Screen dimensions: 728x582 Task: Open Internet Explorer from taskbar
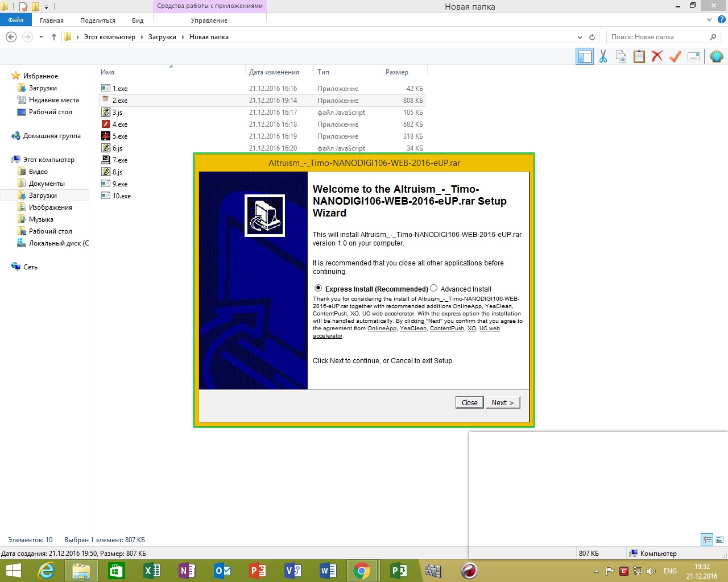click(x=45, y=571)
